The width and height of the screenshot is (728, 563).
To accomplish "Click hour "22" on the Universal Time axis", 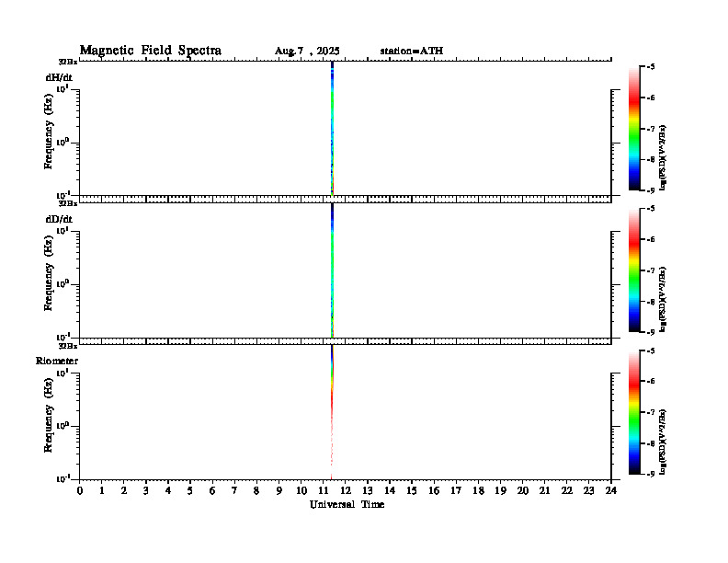I will (x=567, y=490).
